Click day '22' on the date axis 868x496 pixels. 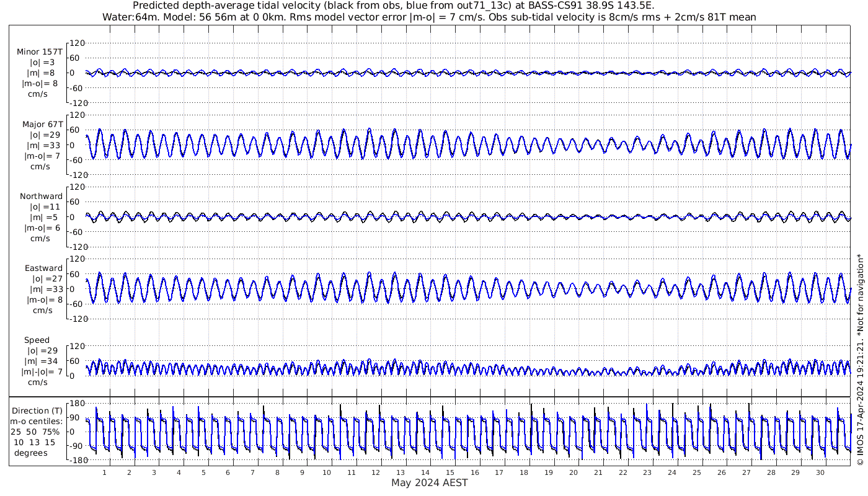(622, 472)
